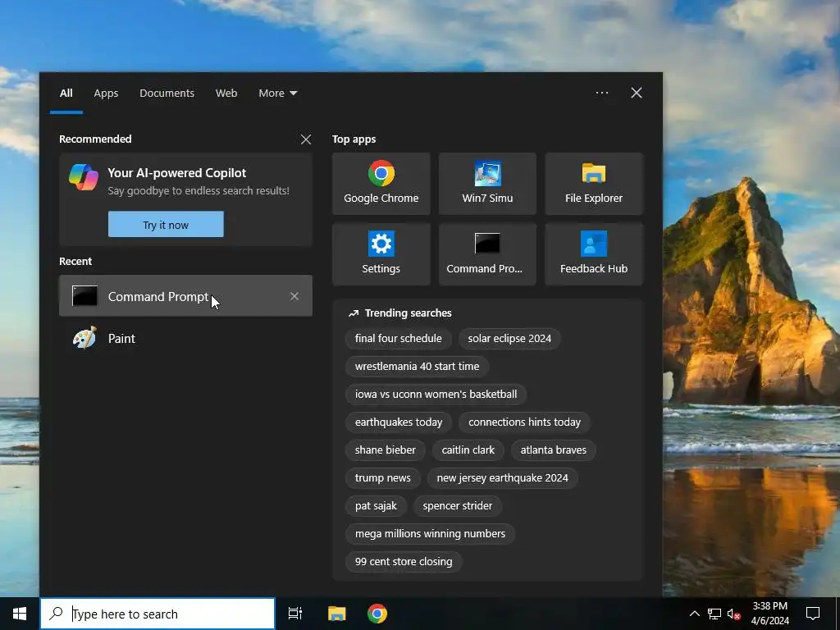Open Google Chrome from Top apps
The image size is (840, 630).
click(x=381, y=184)
